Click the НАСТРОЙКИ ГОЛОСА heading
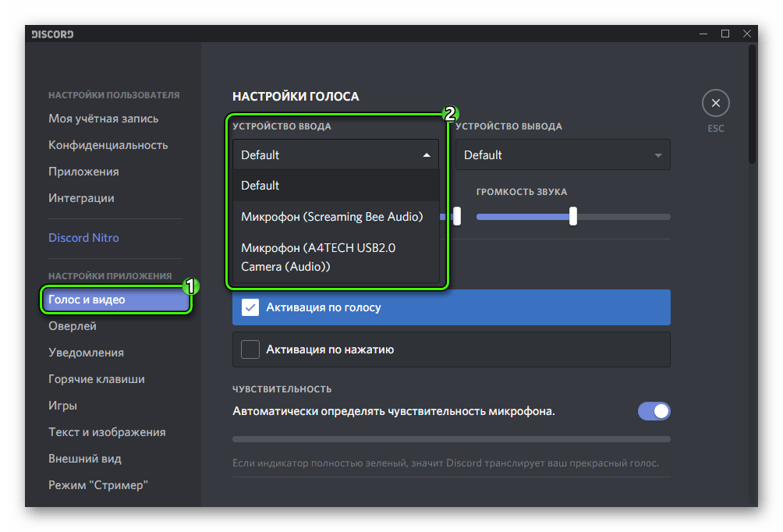Viewport: 783px width, 532px height. click(296, 97)
